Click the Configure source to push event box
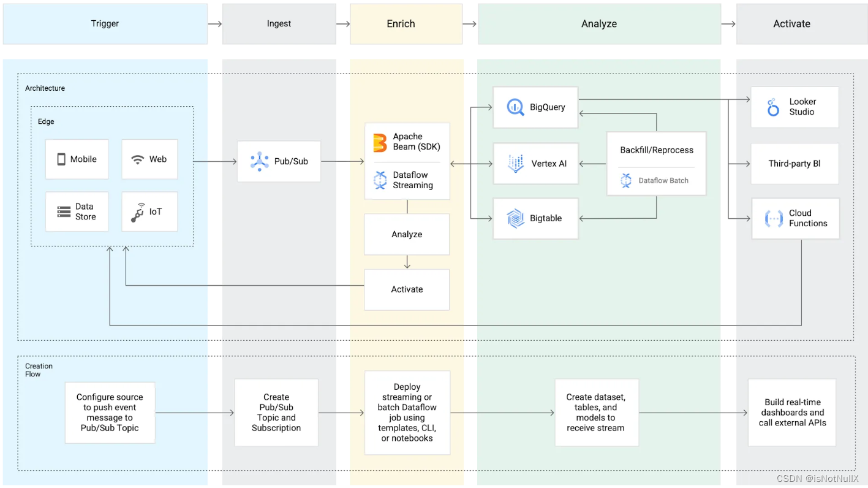 pos(110,413)
